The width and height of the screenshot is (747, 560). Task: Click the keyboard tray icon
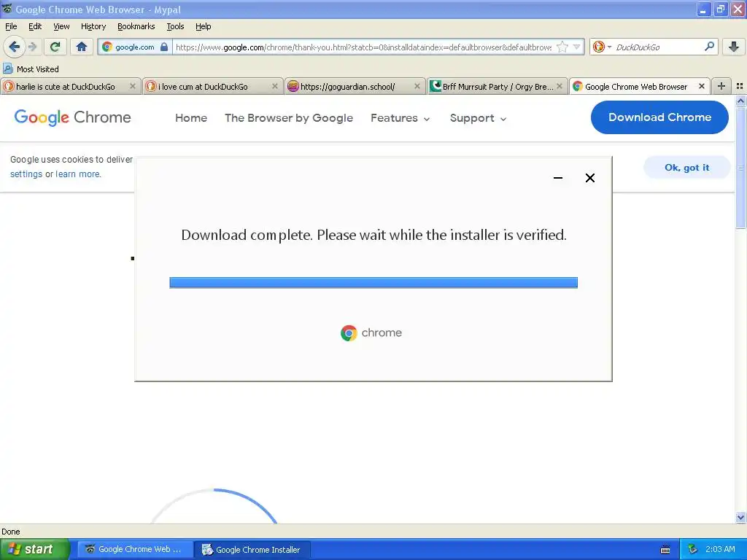[665, 550]
